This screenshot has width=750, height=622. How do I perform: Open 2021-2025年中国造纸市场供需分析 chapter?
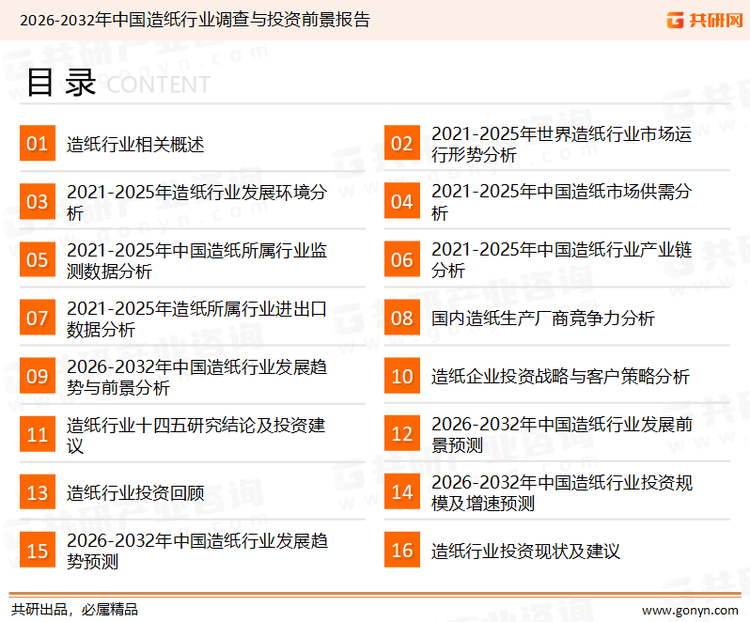click(560, 202)
